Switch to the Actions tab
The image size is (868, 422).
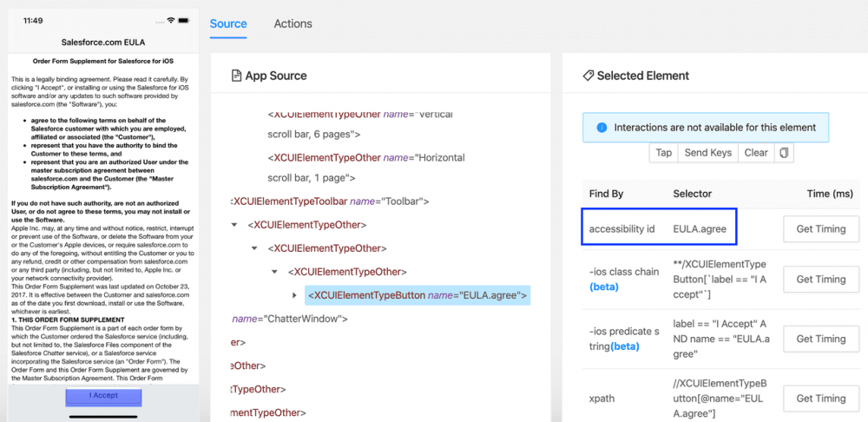pyautogui.click(x=293, y=23)
